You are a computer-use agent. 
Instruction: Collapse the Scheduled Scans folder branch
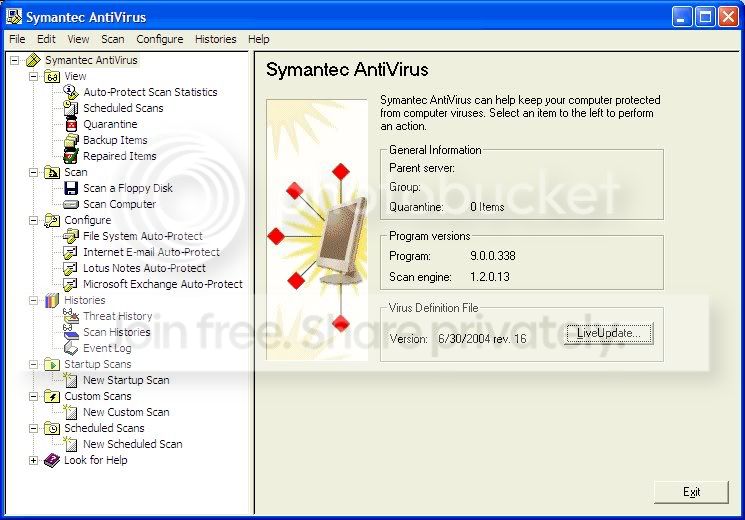click(x=33, y=428)
